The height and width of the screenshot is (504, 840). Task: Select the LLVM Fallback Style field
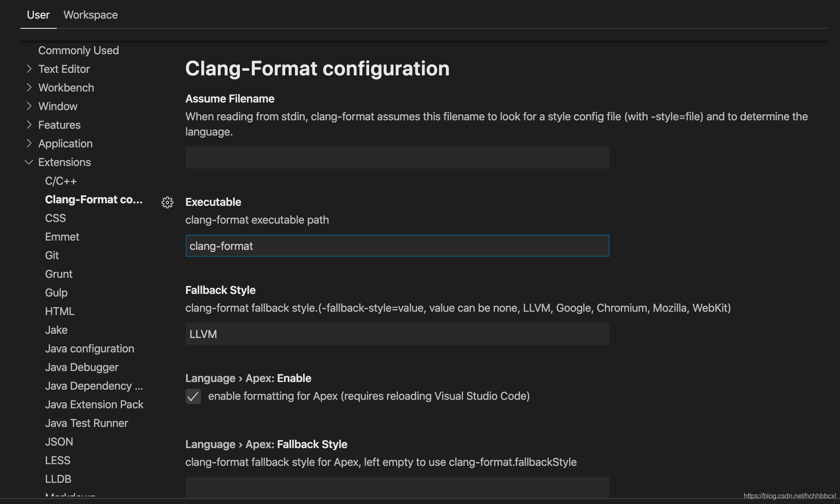pyautogui.click(x=397, y=334)
